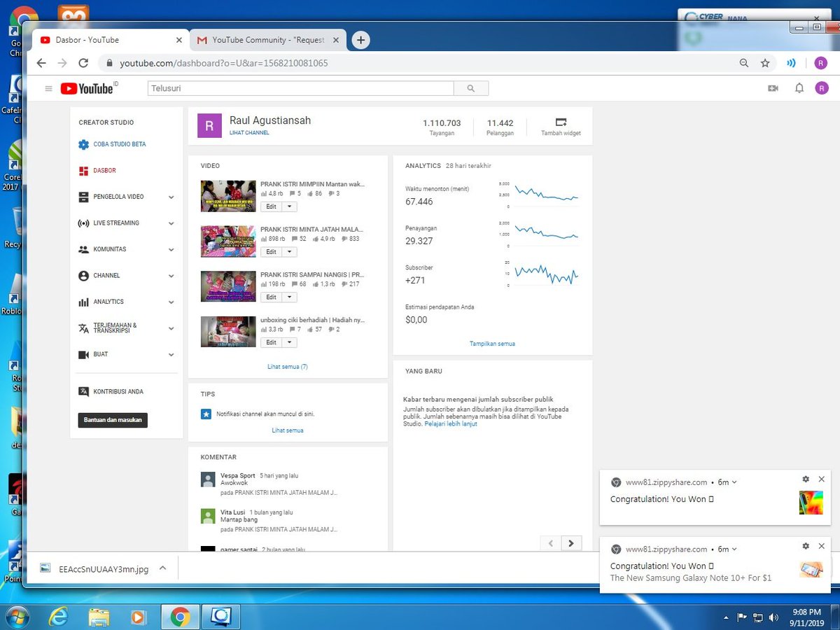Open Pelajari lebih lanjut link
The height and width of the screenshot is (630, 840).
[x=451, y=424]
